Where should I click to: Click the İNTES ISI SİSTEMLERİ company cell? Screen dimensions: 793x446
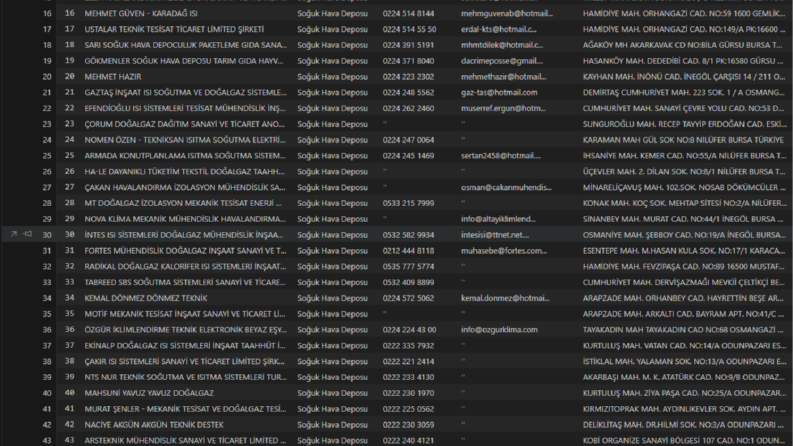184,235
